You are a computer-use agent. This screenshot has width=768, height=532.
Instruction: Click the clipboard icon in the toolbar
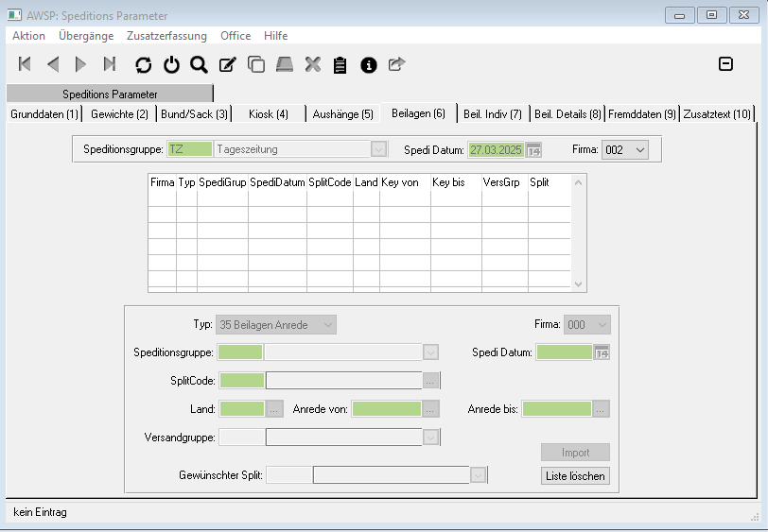coord(340,64)
